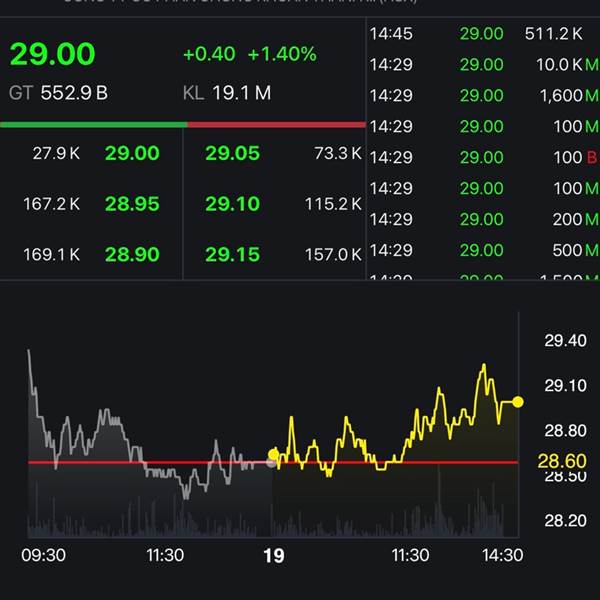Select the 14:29 trade with 500 volume
600x600 pixels.
tap(484, 250)
